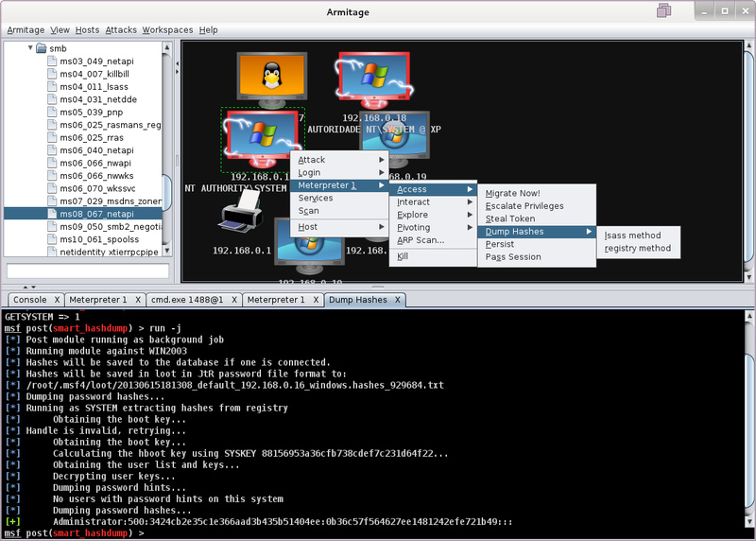The width and height of the screenshot is (756, 541).
Task: Select Escalate Privileges menu entry
Action: click(x=537, y=205)
